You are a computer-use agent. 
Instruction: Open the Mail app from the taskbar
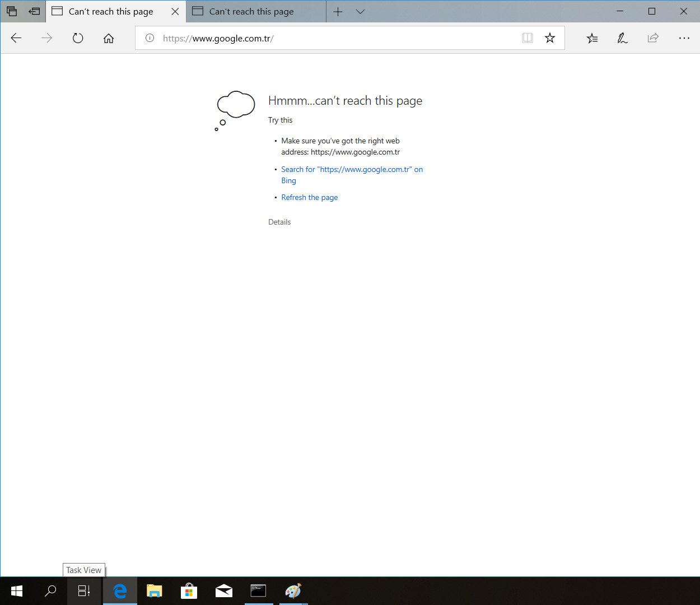tap(224, 591)
